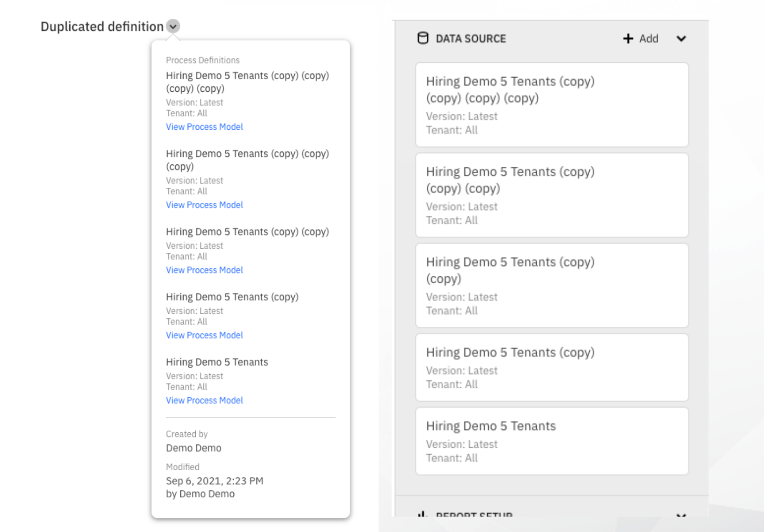Select the original Hiring Demo 5 Tenants card
Image resolution: width=764 pixels, height=532 pixels.
(x=552, y=441)
